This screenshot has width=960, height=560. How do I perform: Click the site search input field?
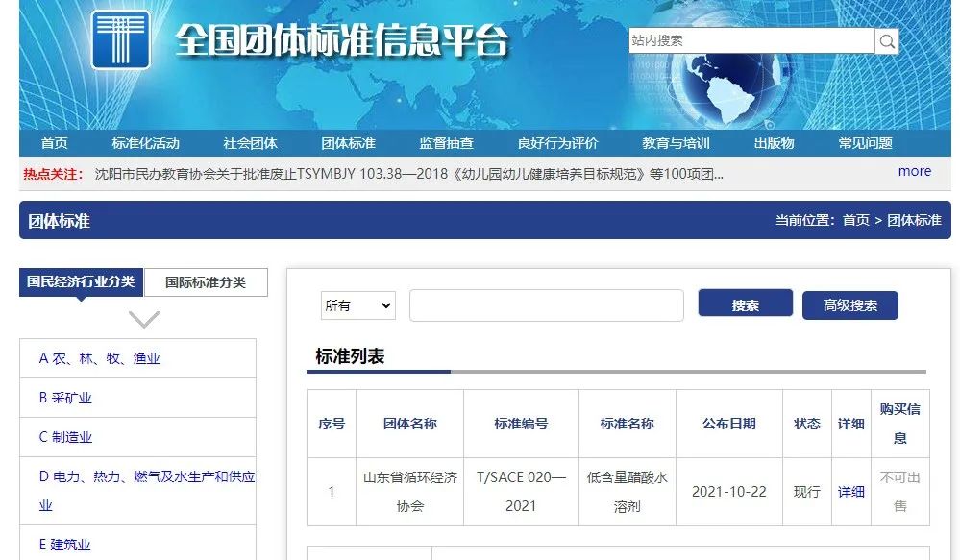[751, 41]
